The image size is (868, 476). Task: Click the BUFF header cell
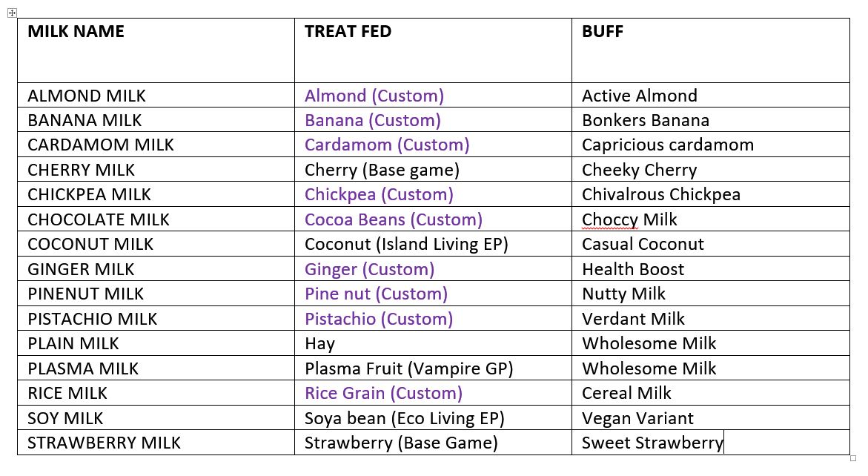[x=602, y=32]
